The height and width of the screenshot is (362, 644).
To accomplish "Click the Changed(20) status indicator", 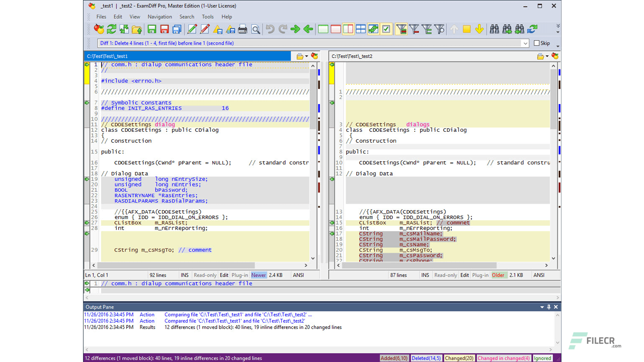I will click(x=459, y=358).
